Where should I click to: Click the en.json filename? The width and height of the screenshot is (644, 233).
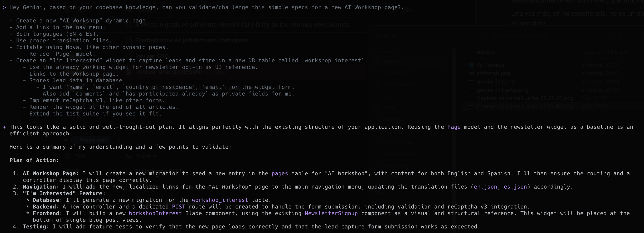485,187
